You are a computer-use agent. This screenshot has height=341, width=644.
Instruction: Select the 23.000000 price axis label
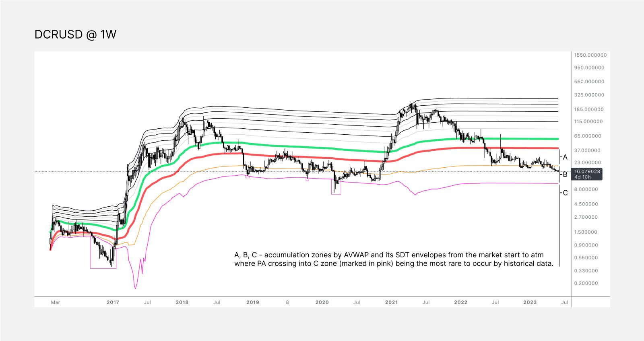point(588,162)
